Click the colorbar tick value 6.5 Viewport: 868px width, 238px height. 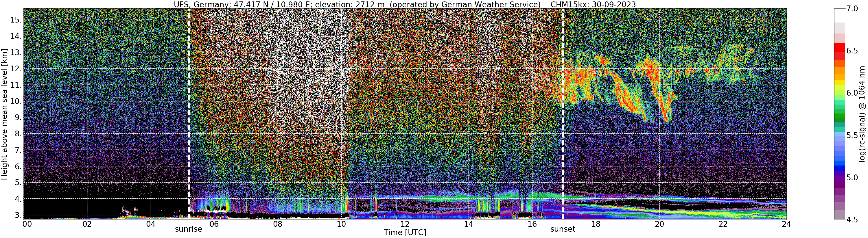tap(852, 51)
